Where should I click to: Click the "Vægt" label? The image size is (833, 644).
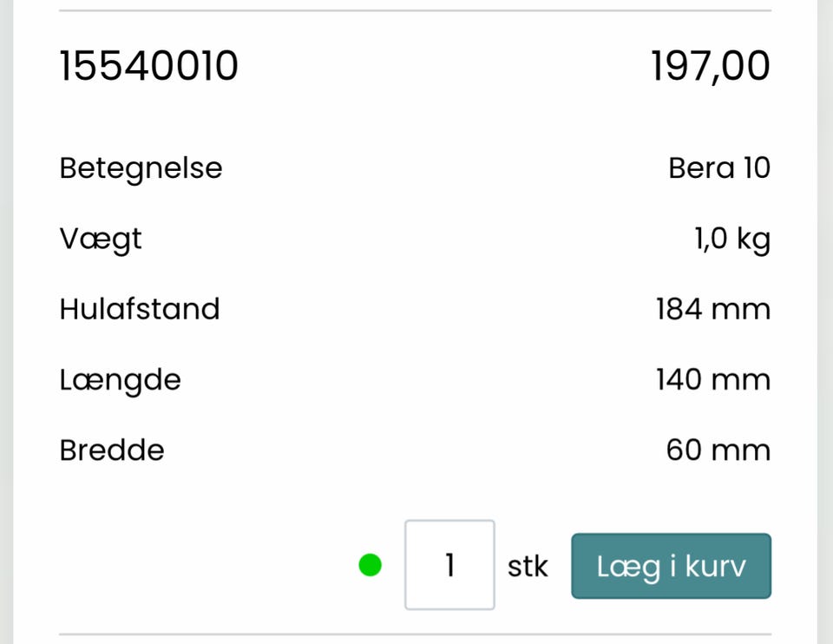pyautogui.click(x=101, y=239)
